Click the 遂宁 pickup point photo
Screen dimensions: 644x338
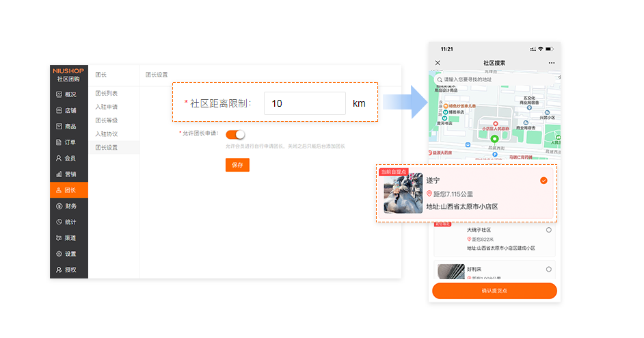(403, 193)
